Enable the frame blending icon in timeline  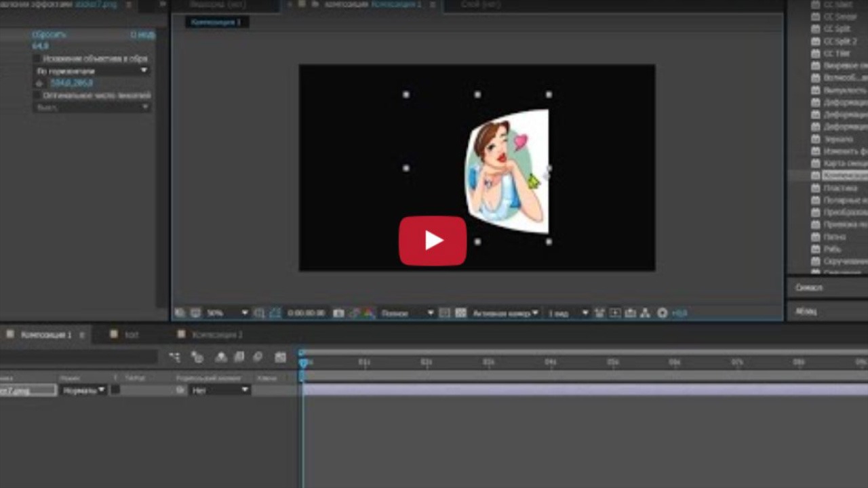239,357
